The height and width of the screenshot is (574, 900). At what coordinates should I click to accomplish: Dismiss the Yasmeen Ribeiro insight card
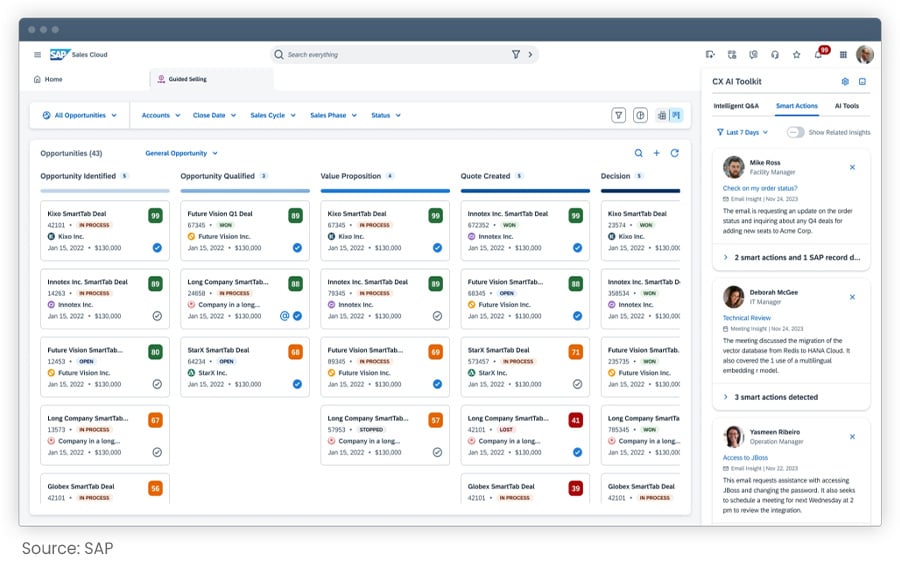coord(852,437)
